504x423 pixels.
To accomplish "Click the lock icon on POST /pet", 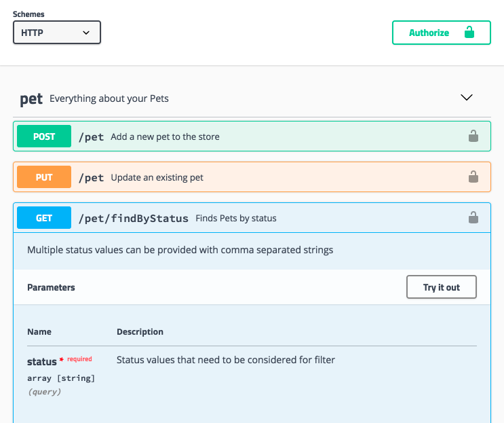I will pos(473,136).
